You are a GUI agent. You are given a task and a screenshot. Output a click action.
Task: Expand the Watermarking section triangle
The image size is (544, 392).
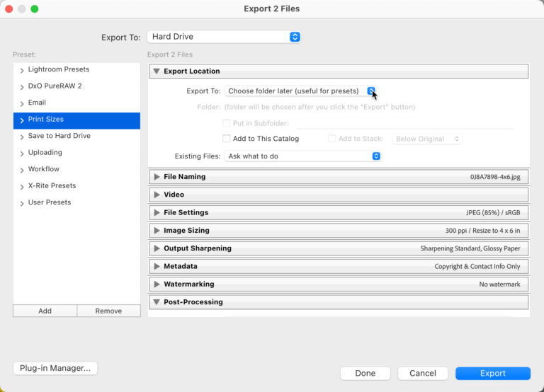click(x=157, y=284)
